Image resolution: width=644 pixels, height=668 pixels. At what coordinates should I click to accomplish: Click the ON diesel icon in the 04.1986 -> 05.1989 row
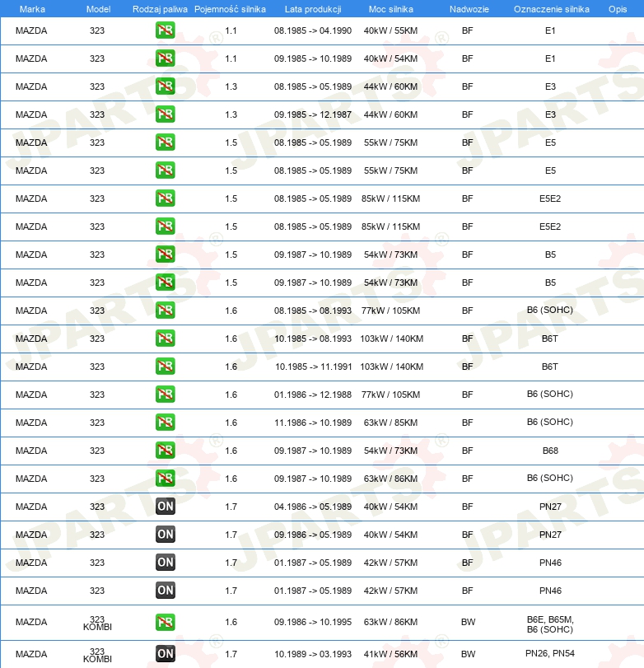pos(166,507)
